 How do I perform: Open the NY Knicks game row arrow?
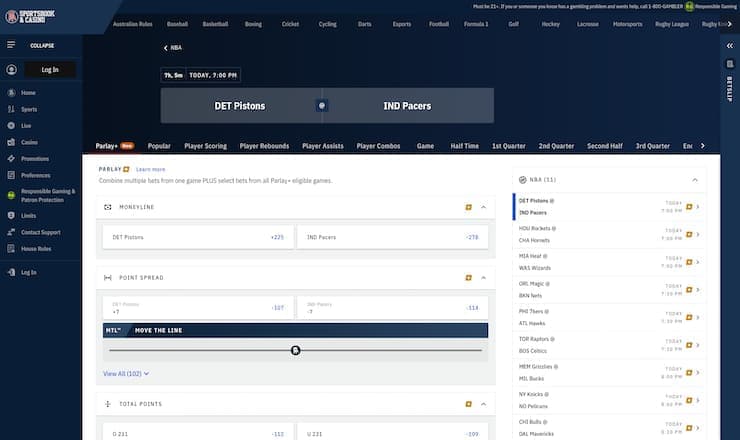[698, 400]
